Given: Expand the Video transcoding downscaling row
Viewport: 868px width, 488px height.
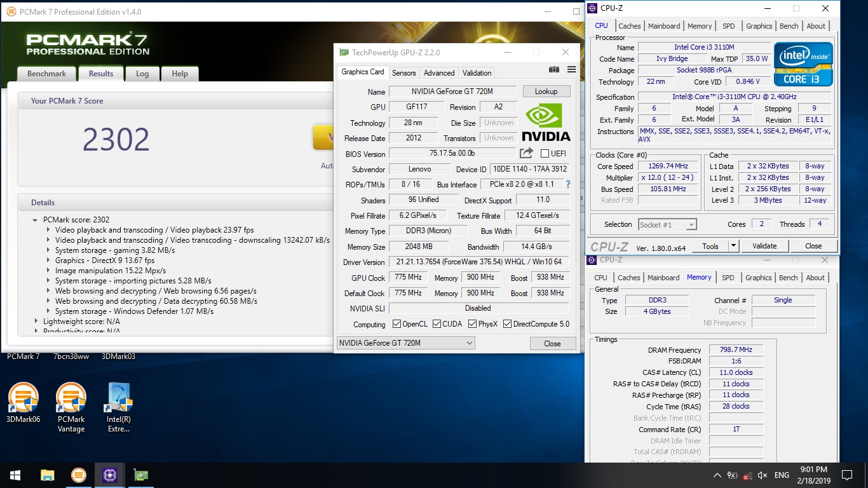Looking at the screenshot, I should (48, 240).
